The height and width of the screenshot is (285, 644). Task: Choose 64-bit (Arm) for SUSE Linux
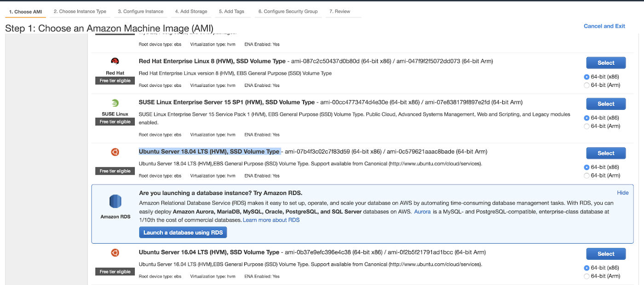tap(586, 126)
